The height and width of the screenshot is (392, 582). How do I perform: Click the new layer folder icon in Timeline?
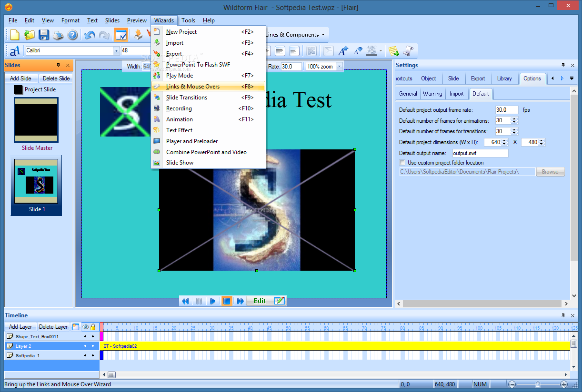[76, 327]
